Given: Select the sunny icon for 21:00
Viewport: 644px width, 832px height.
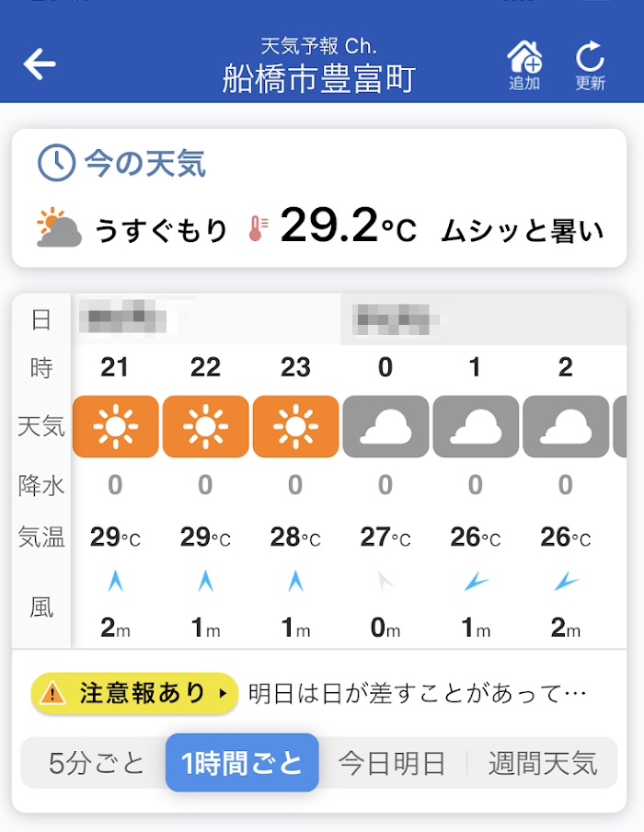Looking at the screenshot, I should click(x=117, y=425).
